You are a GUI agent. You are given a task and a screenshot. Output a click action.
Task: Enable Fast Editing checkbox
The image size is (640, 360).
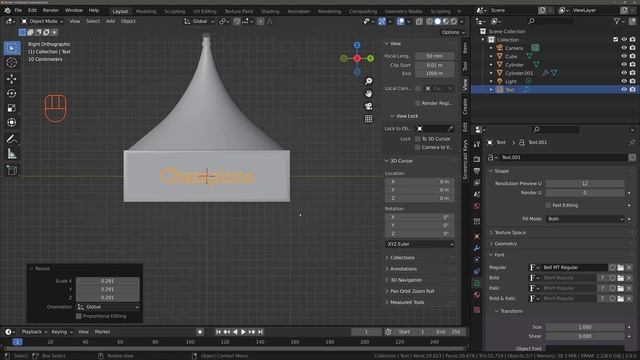pos(548,205)
